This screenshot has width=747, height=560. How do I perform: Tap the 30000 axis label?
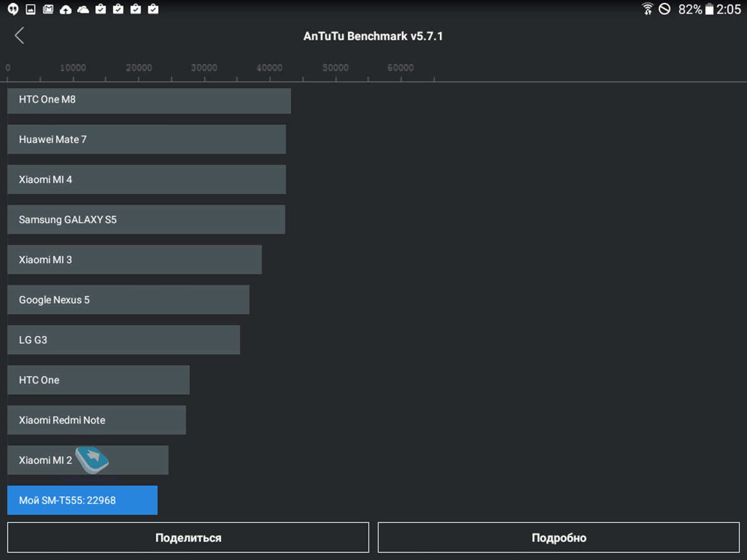pyautogui.click(x=204, y=68)
